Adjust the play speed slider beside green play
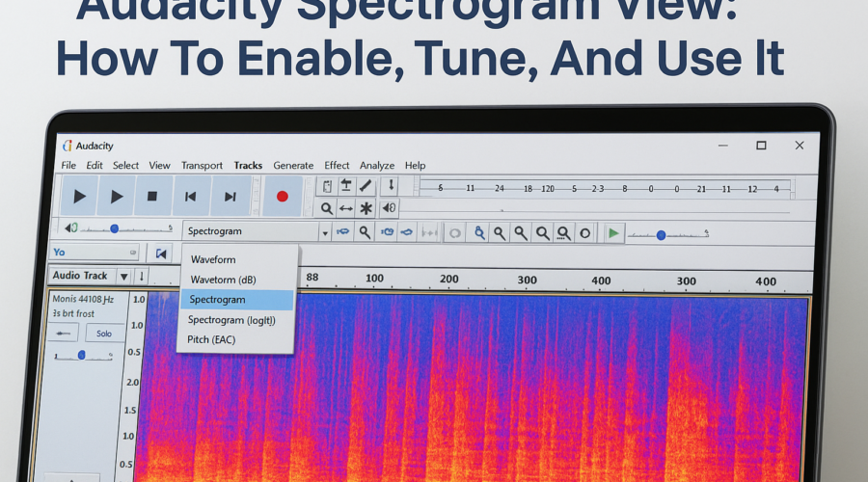The image size is (868, 482). 668,235
